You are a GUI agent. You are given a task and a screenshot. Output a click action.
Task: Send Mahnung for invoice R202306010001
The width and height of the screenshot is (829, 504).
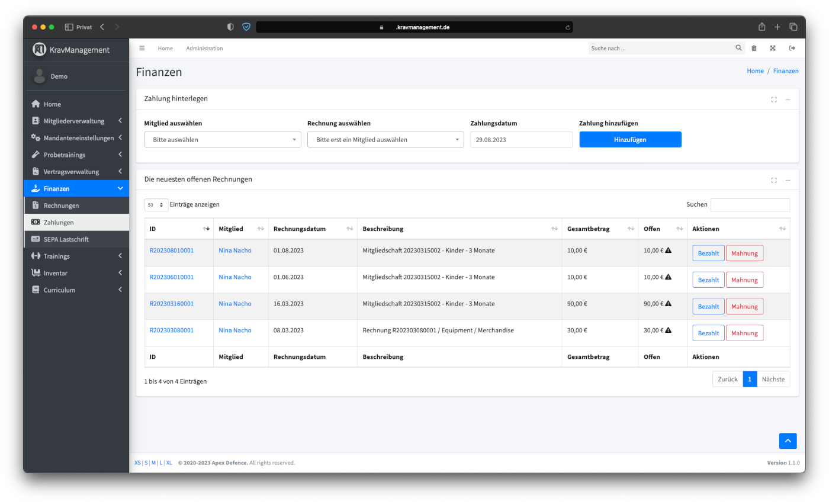pos(744,280)
